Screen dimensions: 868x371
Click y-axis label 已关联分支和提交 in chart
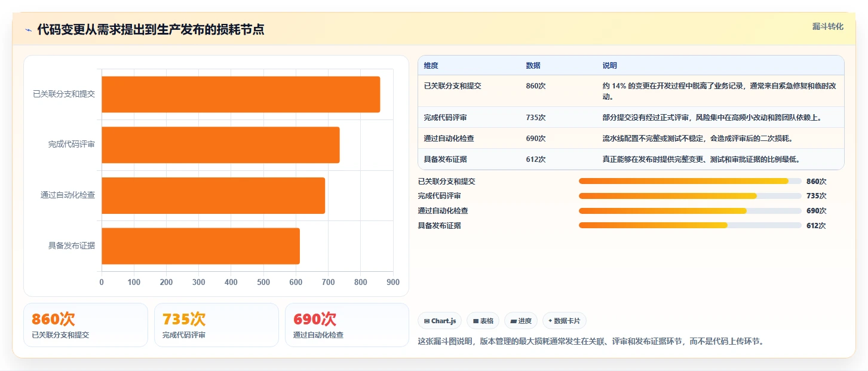click(x=64, y=94)
